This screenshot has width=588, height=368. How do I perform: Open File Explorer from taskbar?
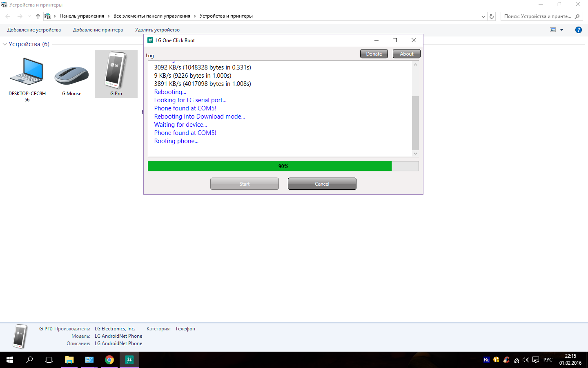pyautogui.click(x=69, y=360)
